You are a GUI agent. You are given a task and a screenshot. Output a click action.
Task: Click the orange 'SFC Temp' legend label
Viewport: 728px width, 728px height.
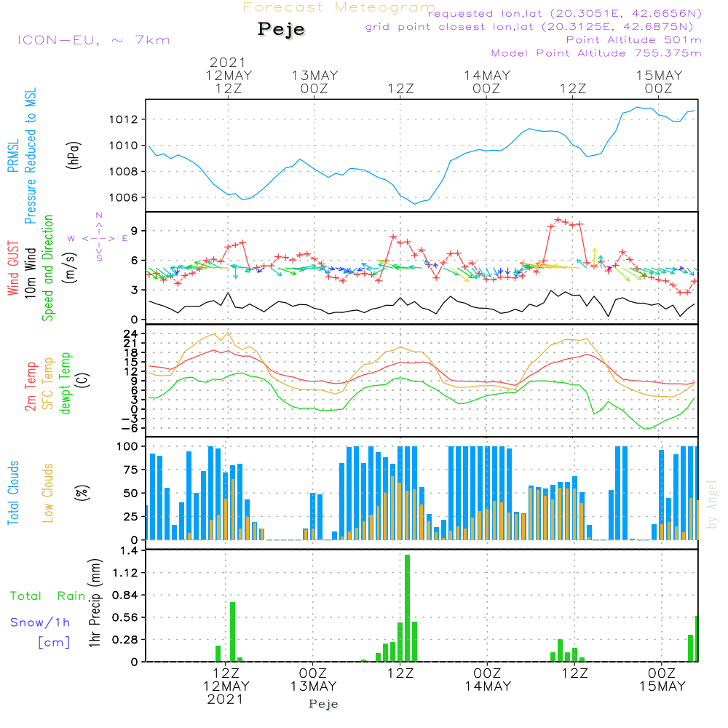tap(48, 383)
